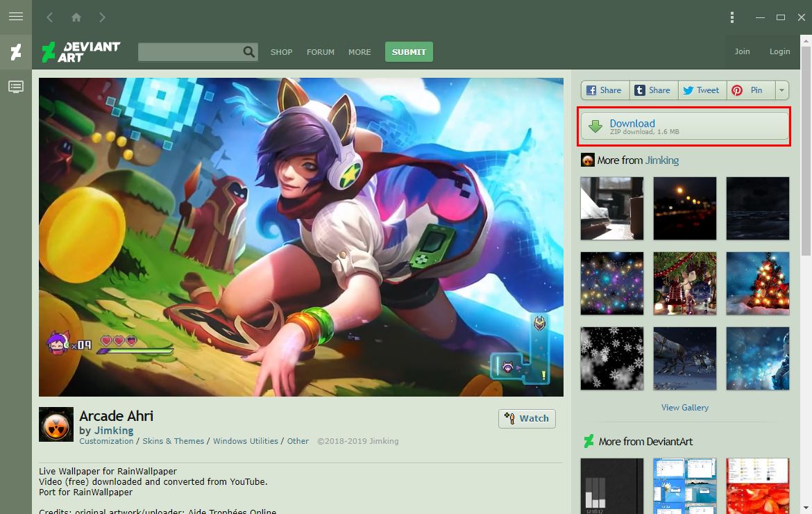Open the FORUM menu
The height and width of the screenshot is (514, 812).
[x=321, y=52]
